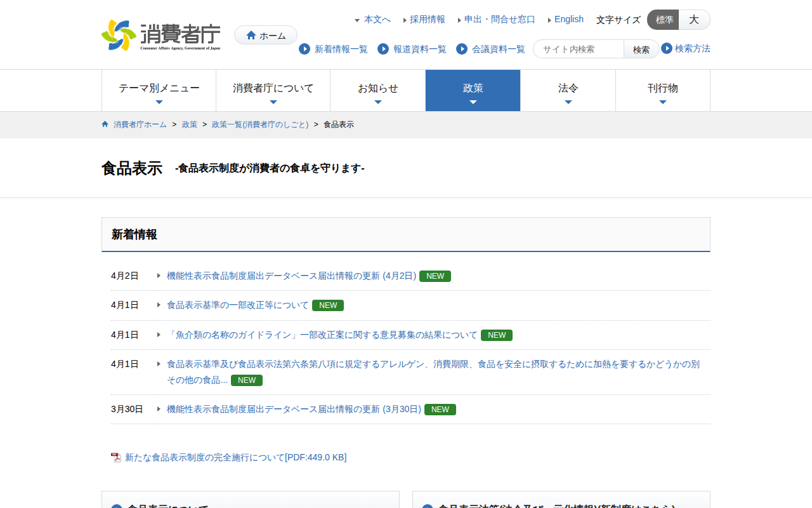Click the 文字サイズ label
812x508 pixels.
[619, 20]
